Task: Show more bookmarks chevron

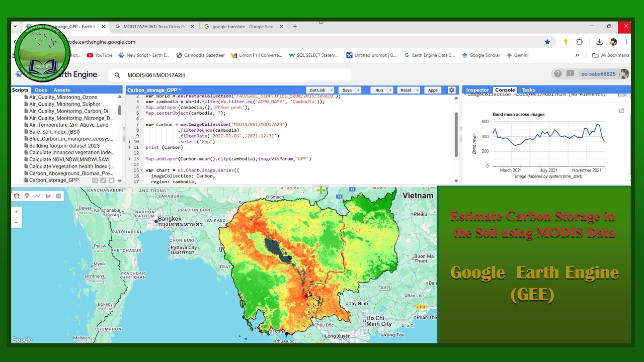Action: pyautogui.click(x=577, y=55)
